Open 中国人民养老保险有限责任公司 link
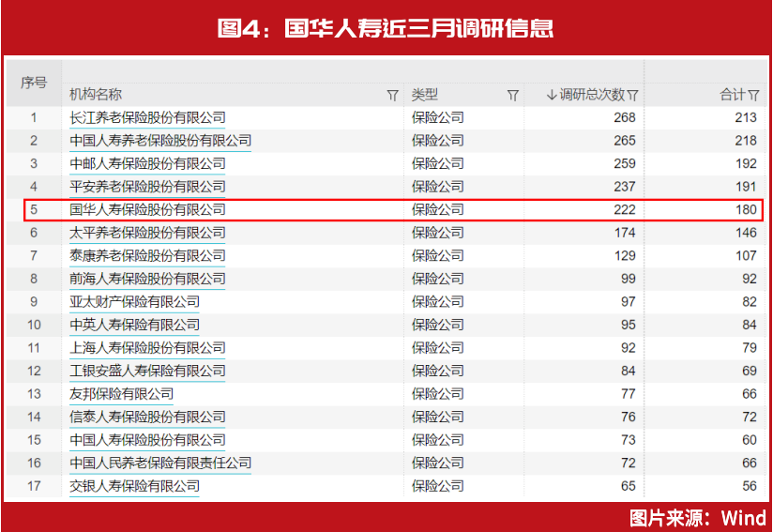 pyautogui.click(x=160, y=463)
